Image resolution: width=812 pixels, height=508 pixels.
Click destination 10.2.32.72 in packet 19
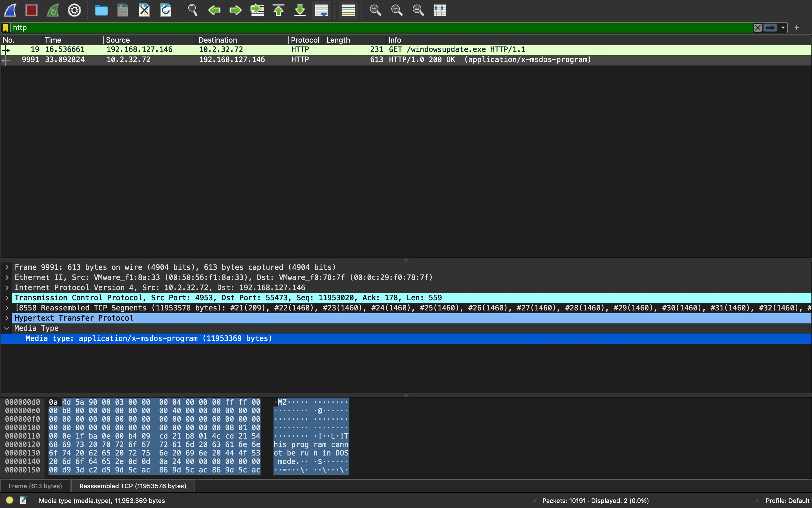click(221, 50)
